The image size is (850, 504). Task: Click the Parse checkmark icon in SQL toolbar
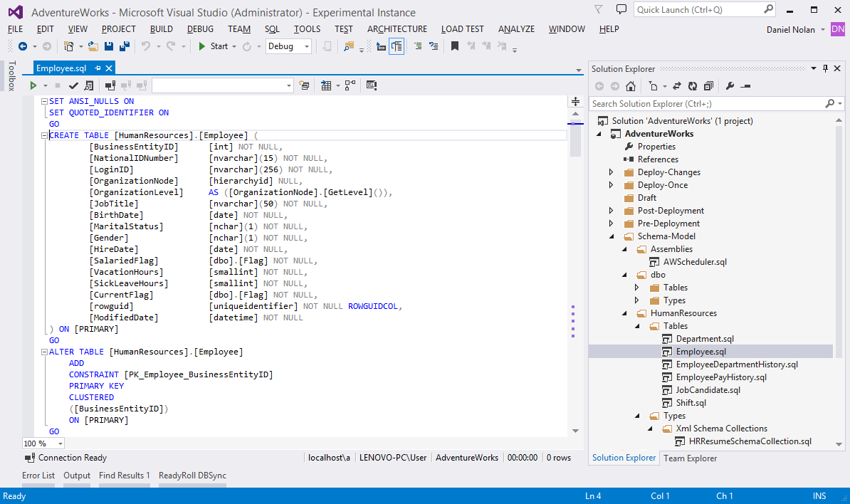point(73,85)
